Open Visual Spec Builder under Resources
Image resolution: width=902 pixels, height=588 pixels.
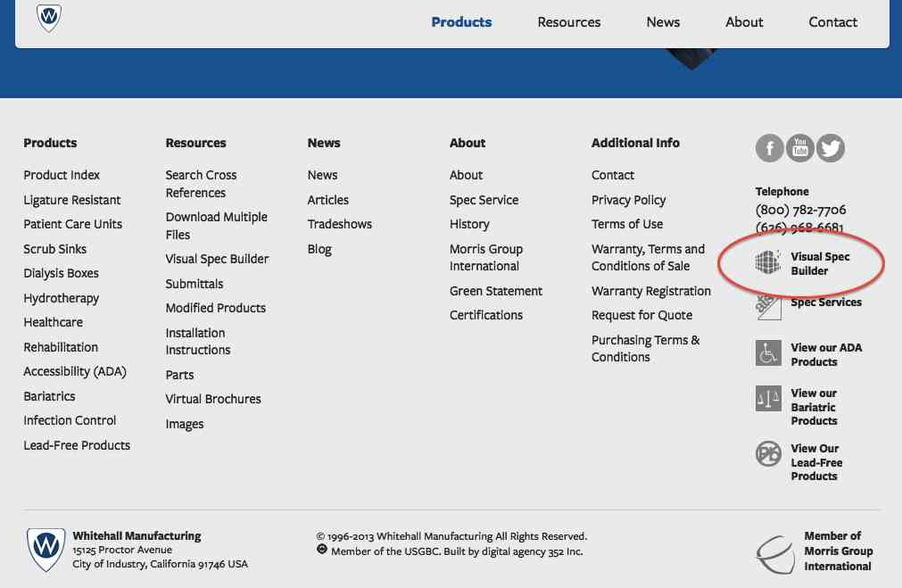pyautogui.click(x=217, y=260)
